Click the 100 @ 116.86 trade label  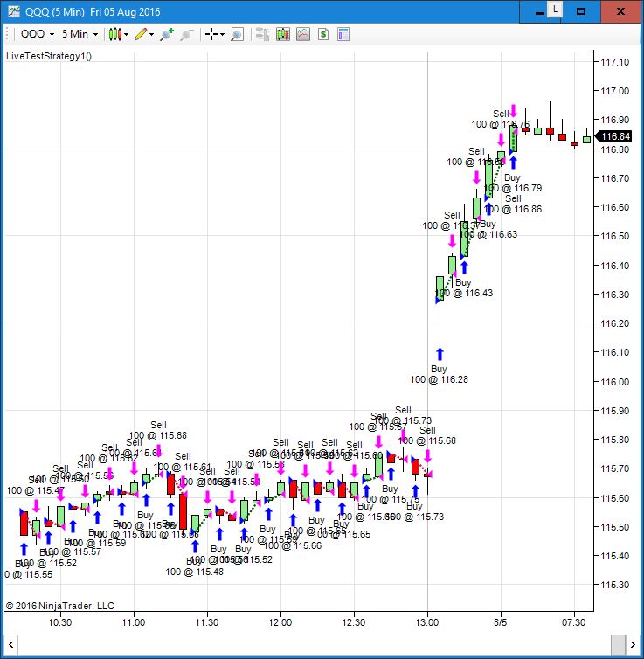(x=513, y=209)
